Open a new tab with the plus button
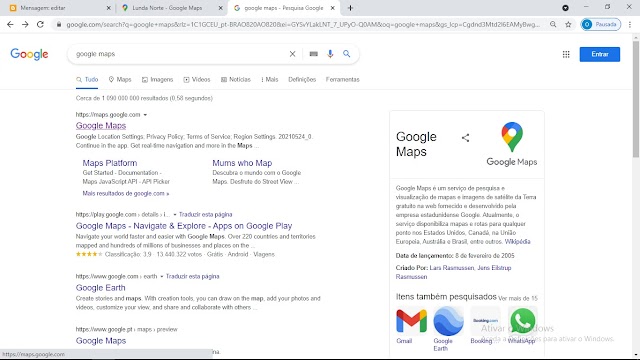 [350, 8]
